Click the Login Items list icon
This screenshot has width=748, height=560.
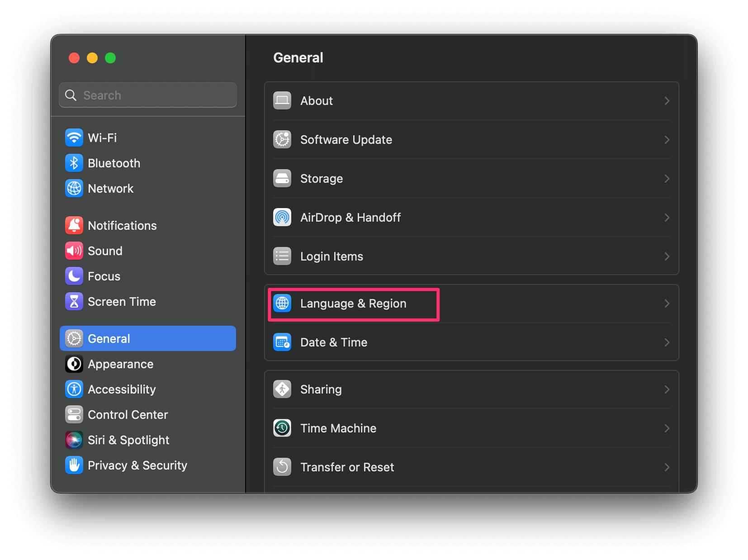click(282, 256)
